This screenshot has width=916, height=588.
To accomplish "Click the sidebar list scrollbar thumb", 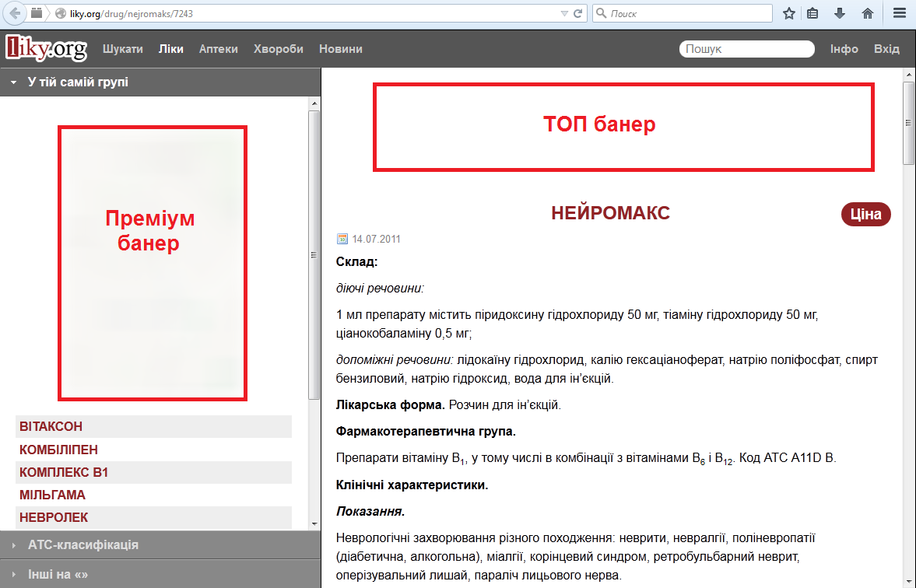I will click(314, 255).
